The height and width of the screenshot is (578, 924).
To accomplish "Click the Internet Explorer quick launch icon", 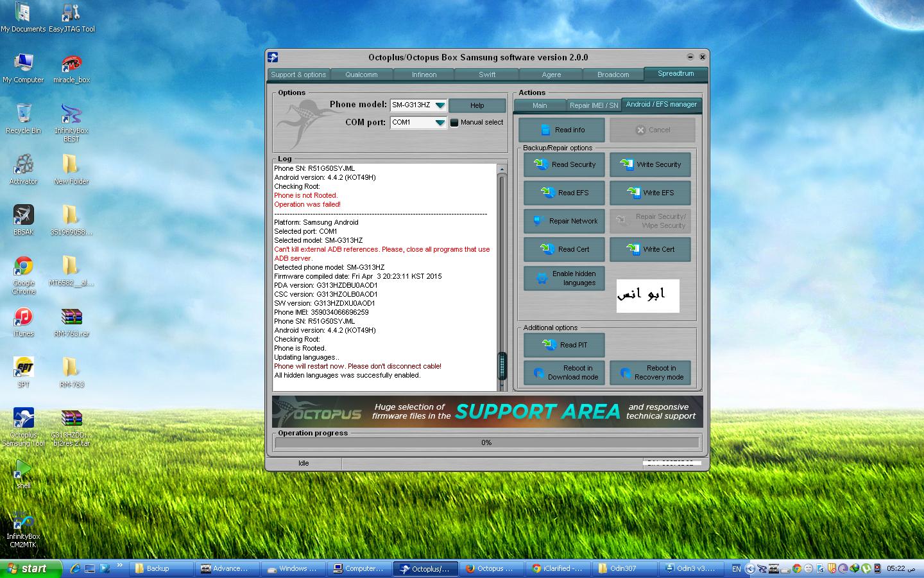I will (75, 568).
